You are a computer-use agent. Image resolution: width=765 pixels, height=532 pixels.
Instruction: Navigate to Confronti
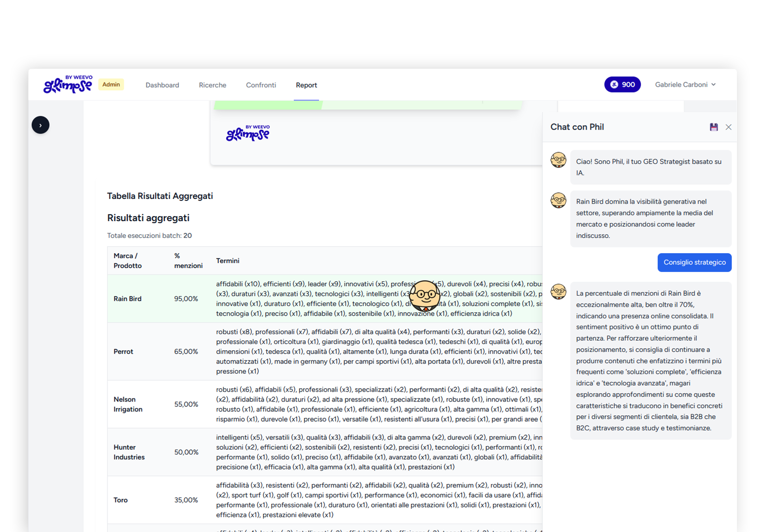click(261, 85)
